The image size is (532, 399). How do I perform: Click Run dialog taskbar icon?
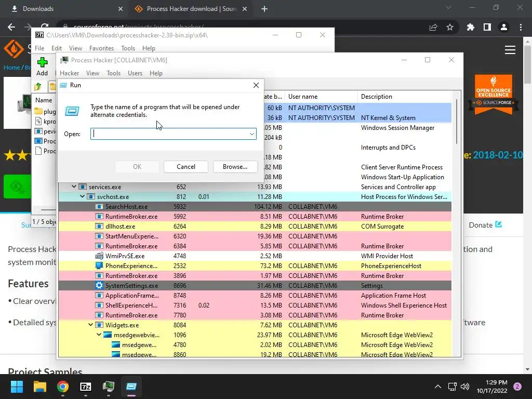[131, 387]
